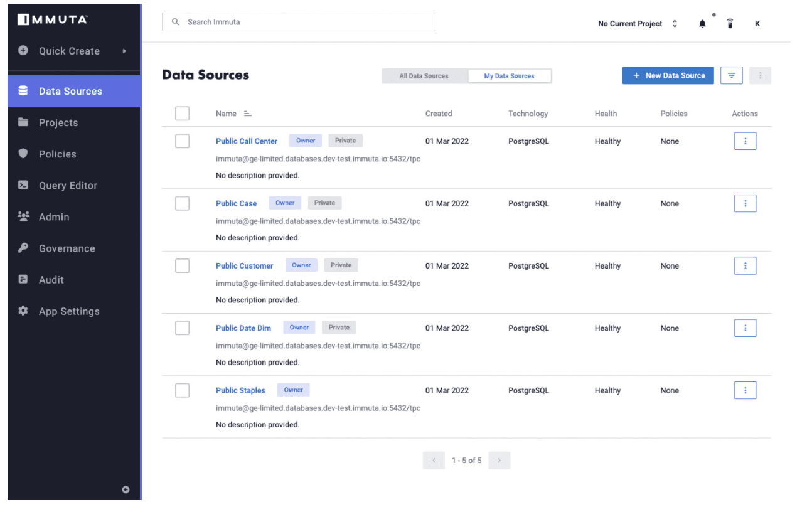Click Owner badge on Public Staples
812x517 pixels.
coord(293,390)
